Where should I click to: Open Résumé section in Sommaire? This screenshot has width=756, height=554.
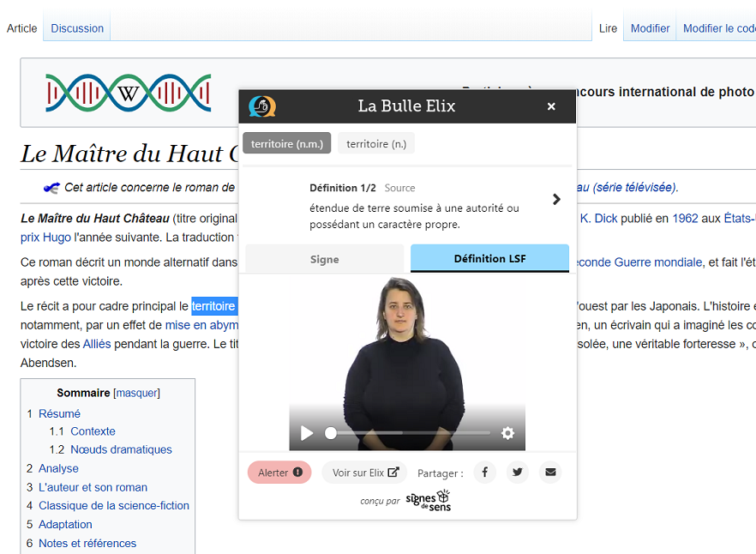[59, 413]
